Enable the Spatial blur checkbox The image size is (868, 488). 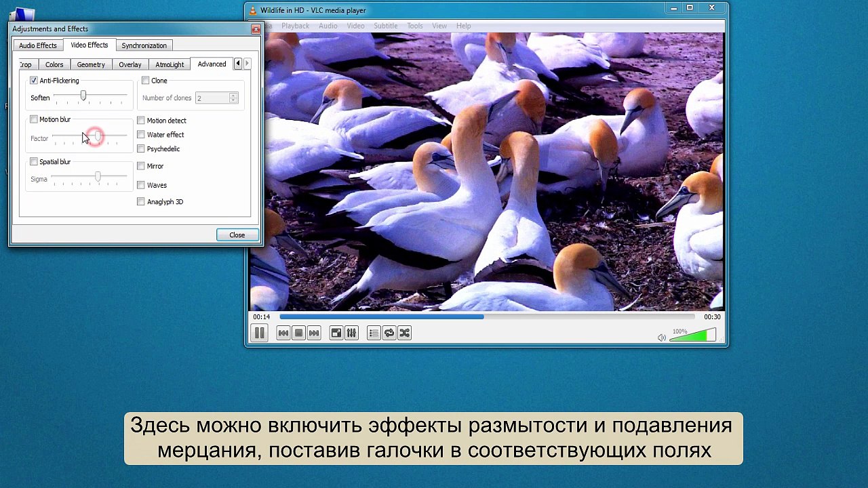[34, 162]
